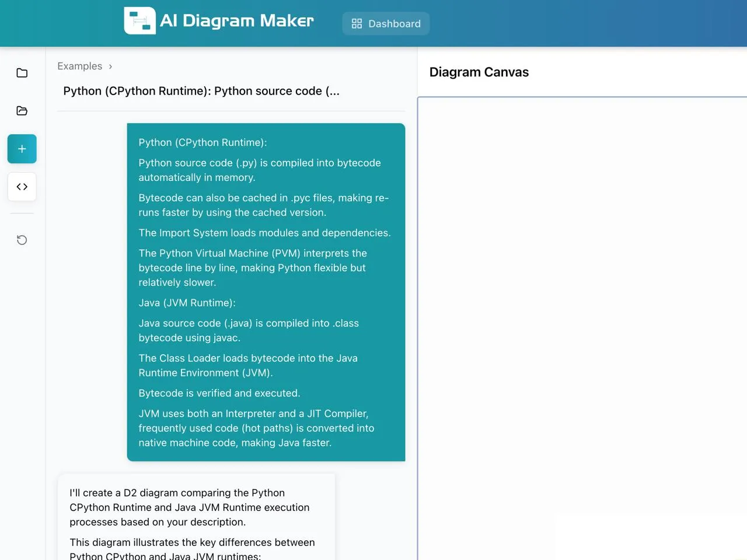Screen dimensions: 747x560
Task: Click the "Bytecode is verified and executed" line
Action: pyautogui.click(x=219, y=393)
